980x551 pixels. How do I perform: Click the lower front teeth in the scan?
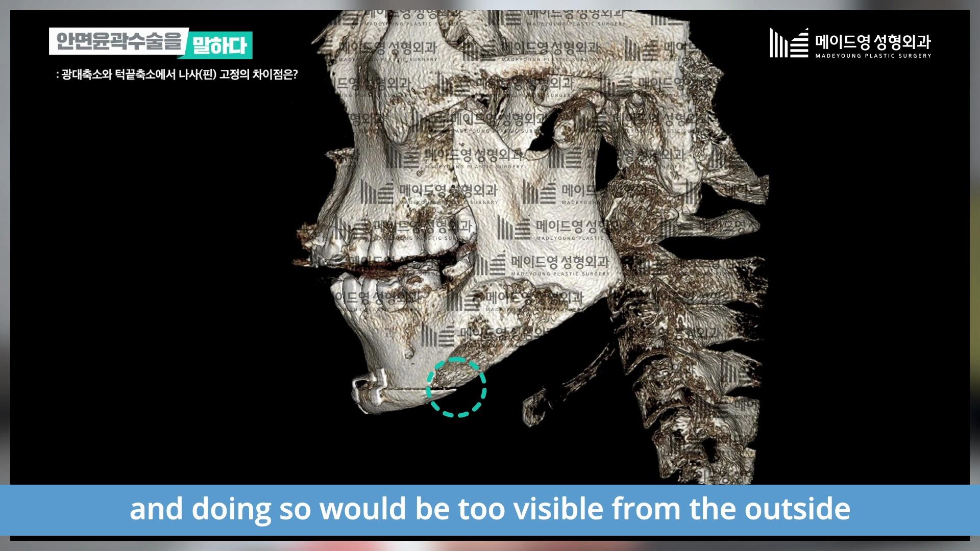point(357,288)
